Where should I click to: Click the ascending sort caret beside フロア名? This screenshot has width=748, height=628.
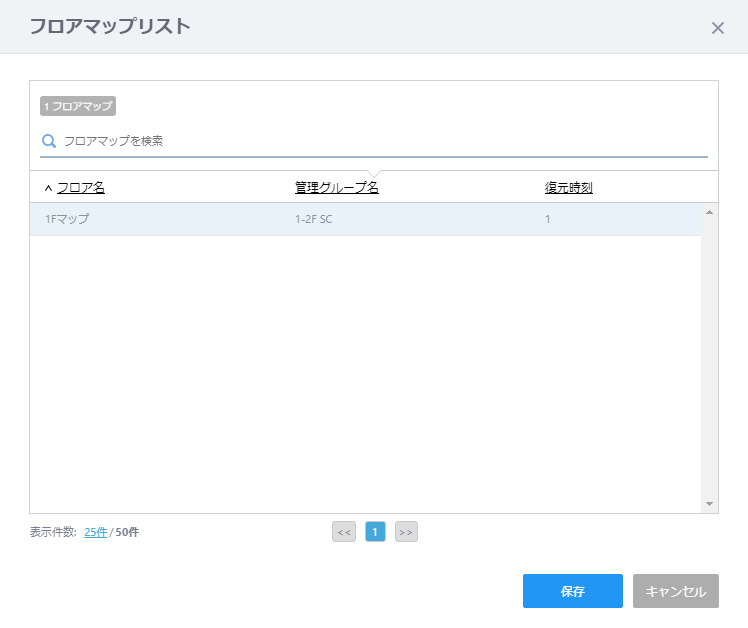point(48,188)
